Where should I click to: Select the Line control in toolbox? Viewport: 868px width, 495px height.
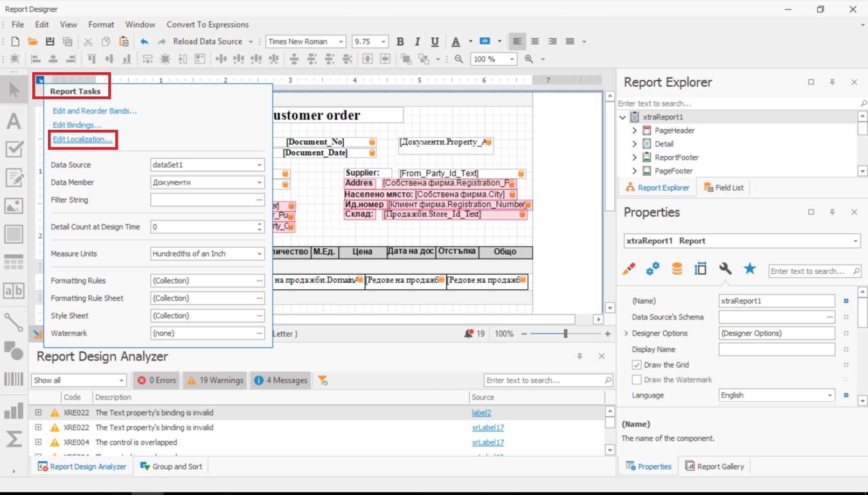point(14,322)
